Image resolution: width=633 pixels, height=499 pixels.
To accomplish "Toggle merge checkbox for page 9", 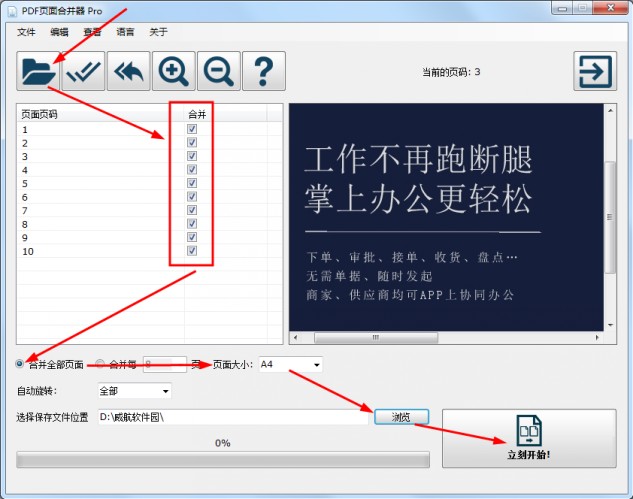I will [192, 237].
